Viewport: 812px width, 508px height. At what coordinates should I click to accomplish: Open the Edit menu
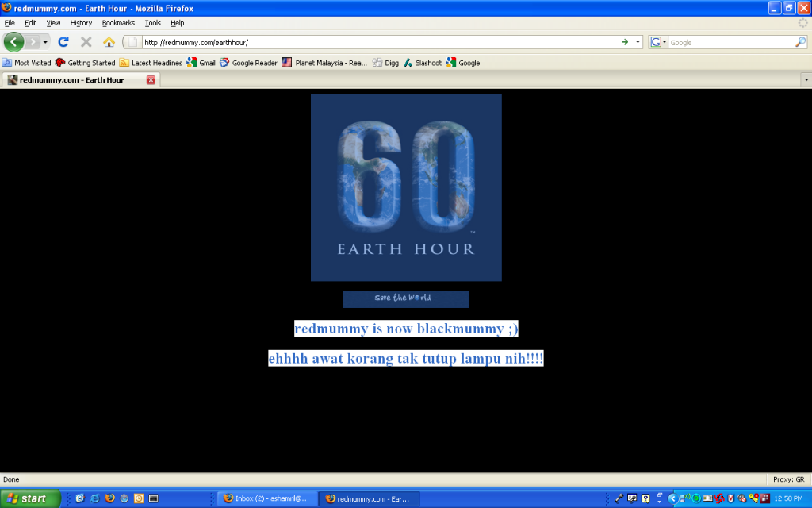pos(31,23)
